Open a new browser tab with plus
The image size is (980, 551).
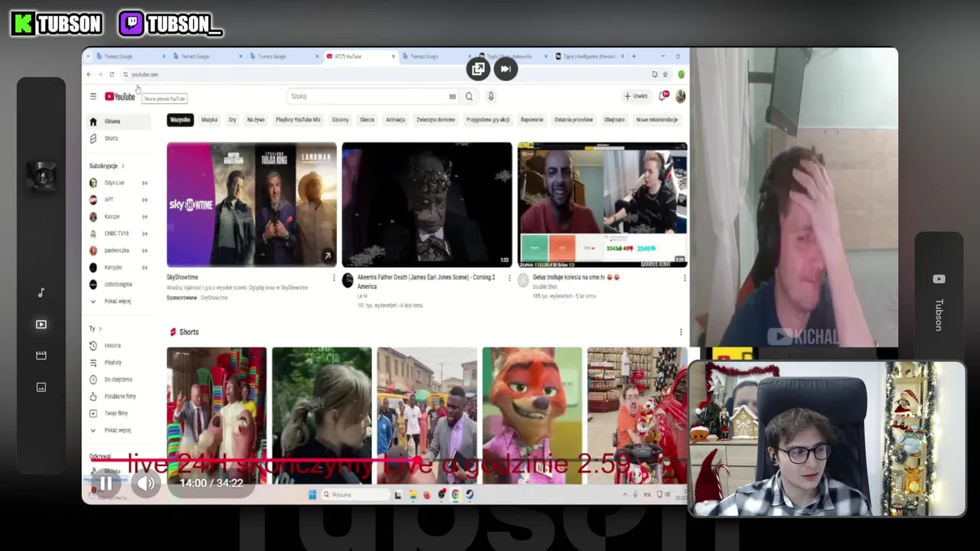click(633, 56)
